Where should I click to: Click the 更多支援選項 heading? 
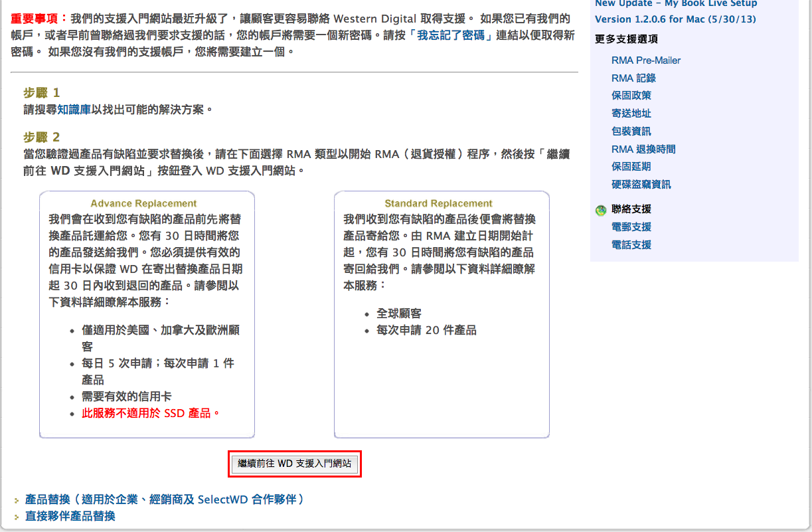click(627, 39)
